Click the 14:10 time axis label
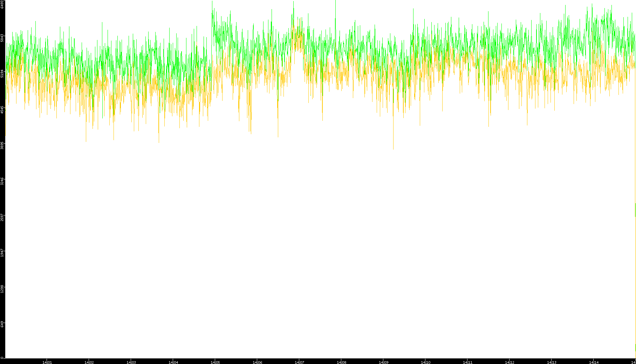Image resolution: width=636 pixels, height=364 pixels. [x=425, y=362]
